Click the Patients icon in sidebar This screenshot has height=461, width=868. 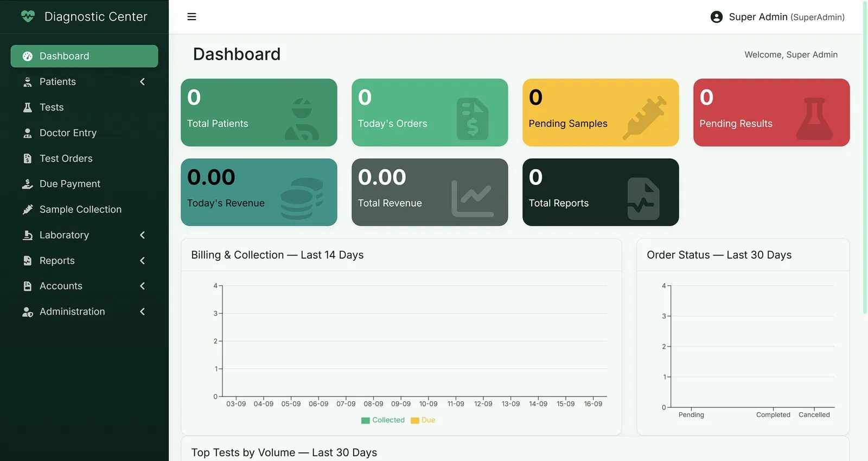[x=28, y=82]
